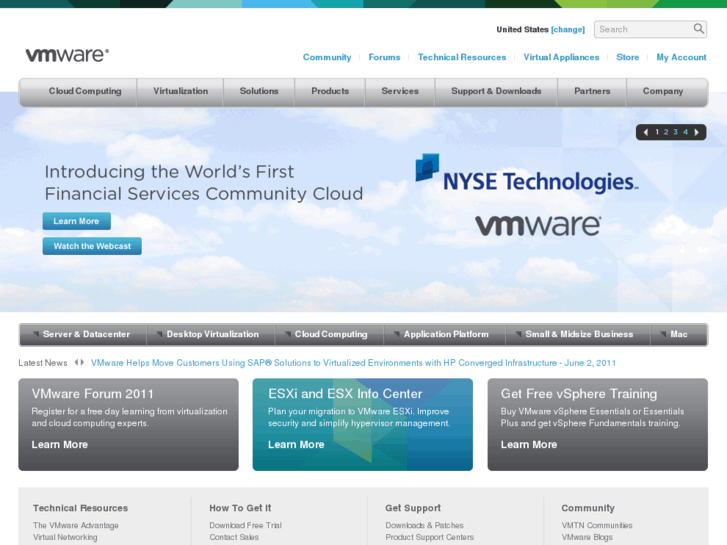Visit VMware Blogs link

pyautogui.click(x=587, y=537)
